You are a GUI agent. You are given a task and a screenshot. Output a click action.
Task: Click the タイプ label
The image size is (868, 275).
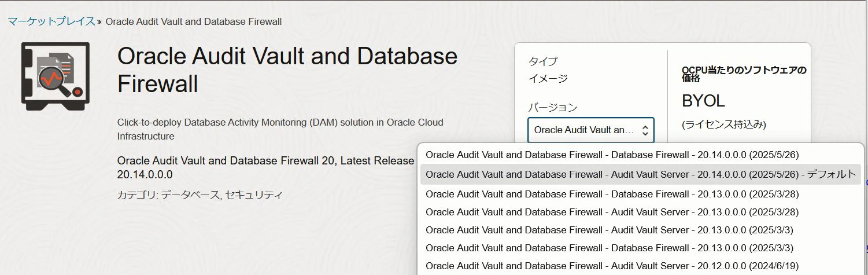point(543,61)
